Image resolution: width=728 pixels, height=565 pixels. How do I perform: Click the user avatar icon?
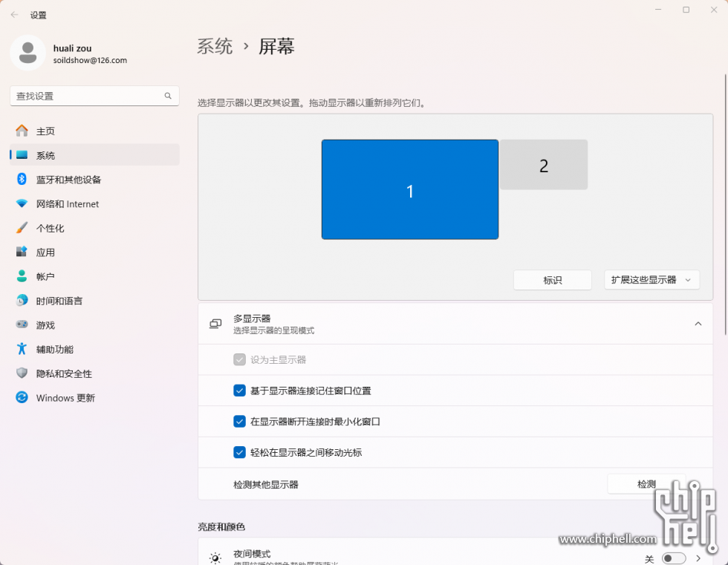(x=28, y=53)
